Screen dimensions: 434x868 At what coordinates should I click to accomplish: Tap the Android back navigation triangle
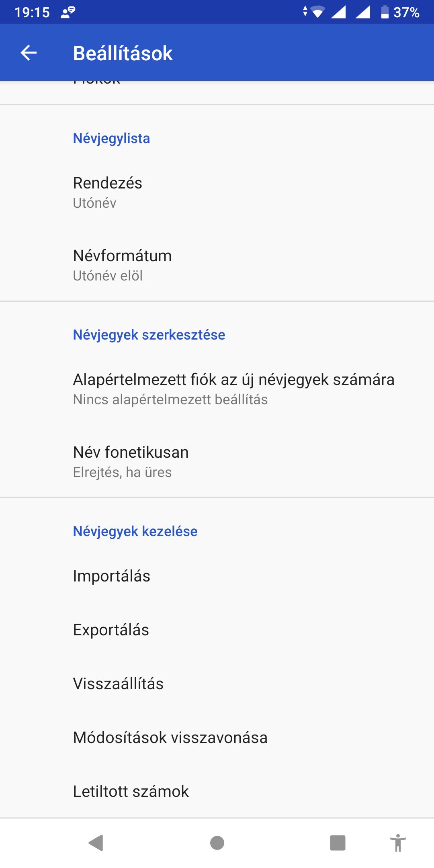point(96,843)
